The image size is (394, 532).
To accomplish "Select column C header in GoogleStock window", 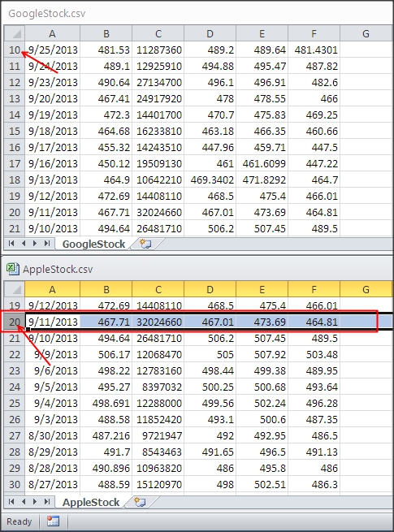I will point(158,33).
